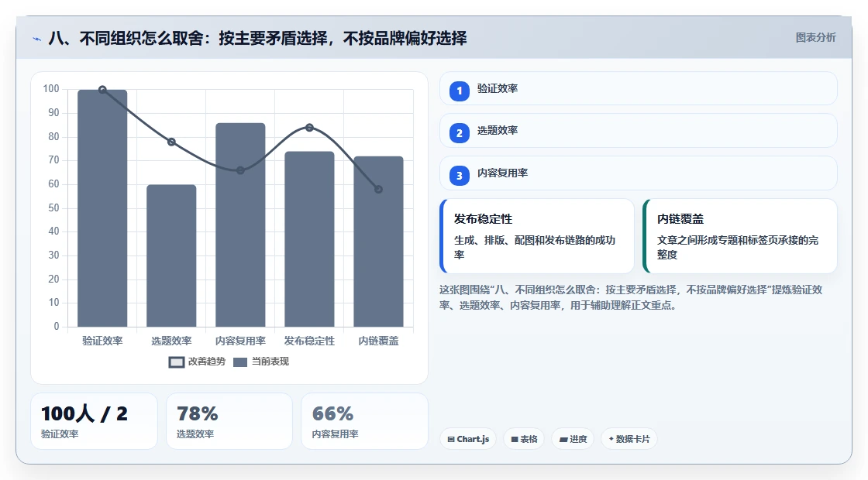Click the Chart.js tag chip
The width and height of the screenshot is (868, 480).
pos(468,439)
